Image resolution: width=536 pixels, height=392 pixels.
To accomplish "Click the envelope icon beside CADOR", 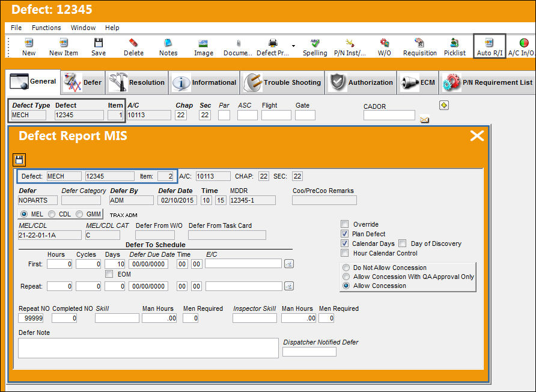I will [424, 120].
